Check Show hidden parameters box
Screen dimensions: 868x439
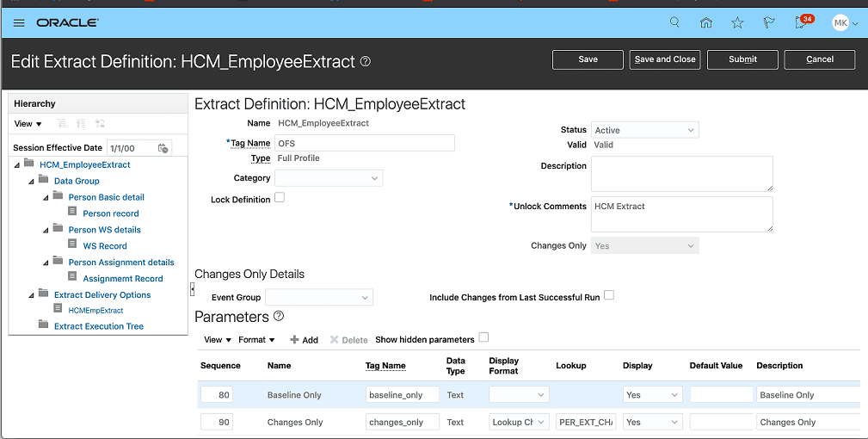click(483, 337)
